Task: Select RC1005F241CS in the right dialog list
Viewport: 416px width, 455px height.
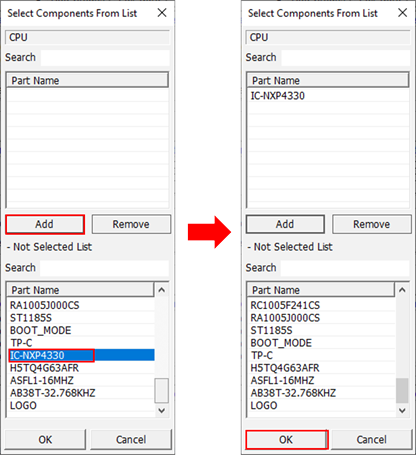Action: click(322, 305)
